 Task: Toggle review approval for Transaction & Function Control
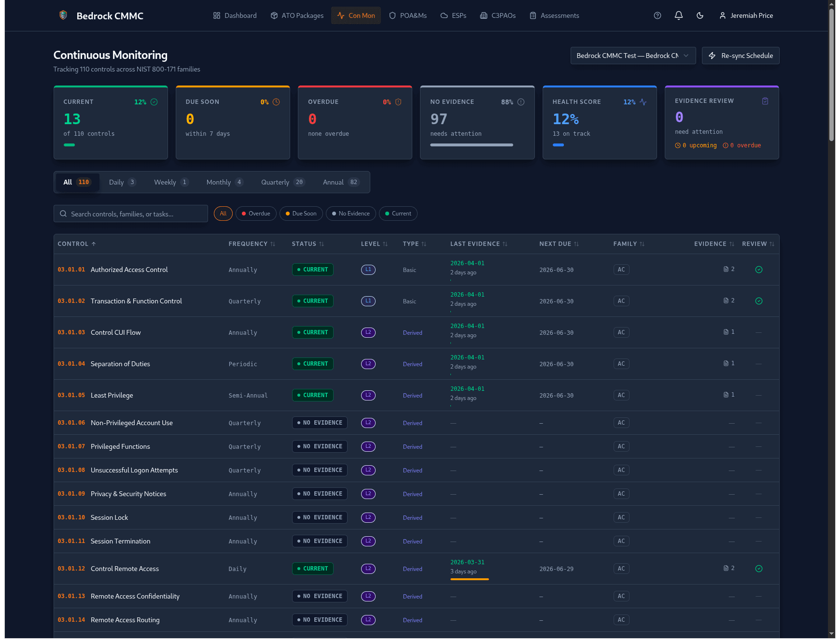tap(758, 300)
